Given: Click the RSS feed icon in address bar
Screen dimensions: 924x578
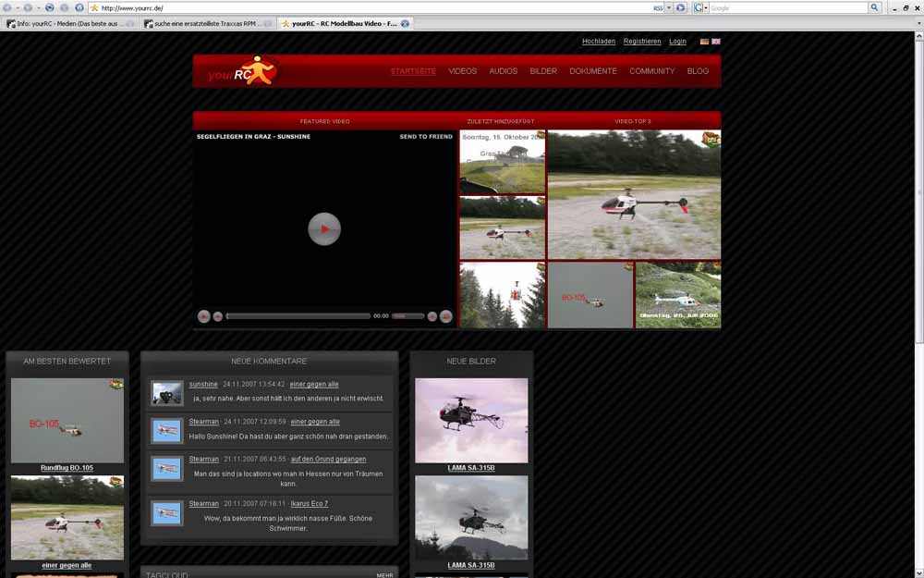Looking at the screenshot, I should tap(659, 7).
